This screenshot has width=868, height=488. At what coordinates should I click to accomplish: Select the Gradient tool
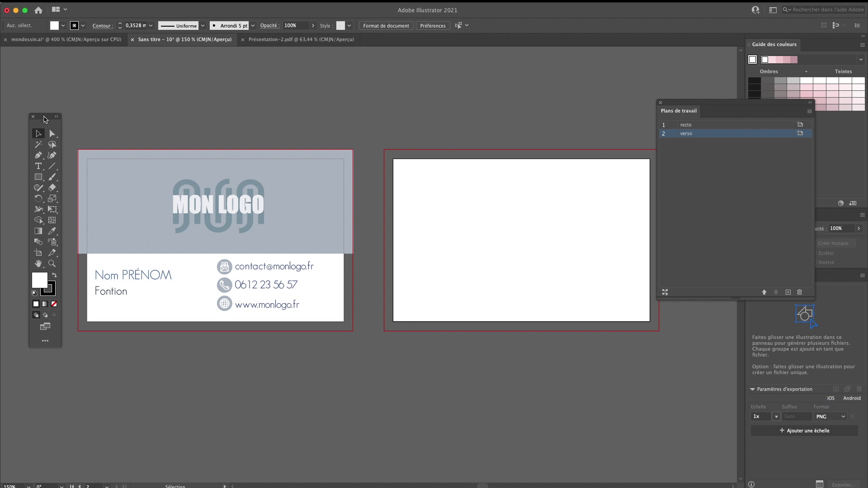[x=38, y=231]
